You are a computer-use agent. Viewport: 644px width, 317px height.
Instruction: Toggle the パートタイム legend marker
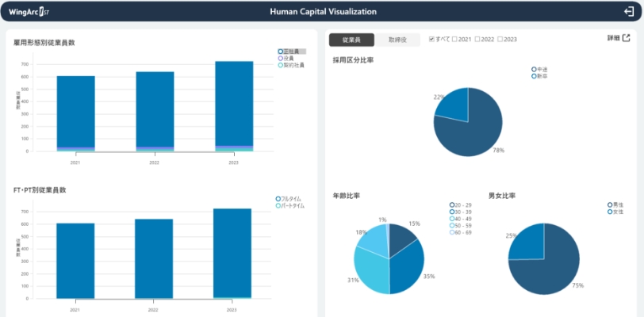tap(278, 205)
